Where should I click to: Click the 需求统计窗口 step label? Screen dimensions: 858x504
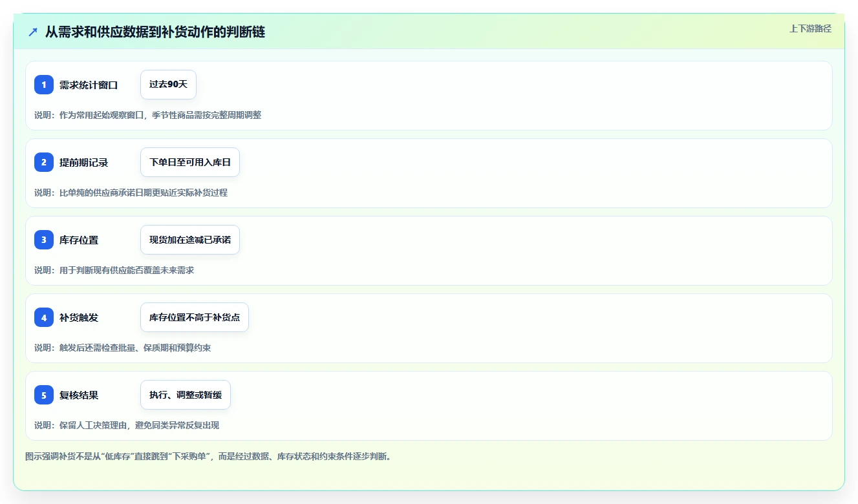click(89, 85)
